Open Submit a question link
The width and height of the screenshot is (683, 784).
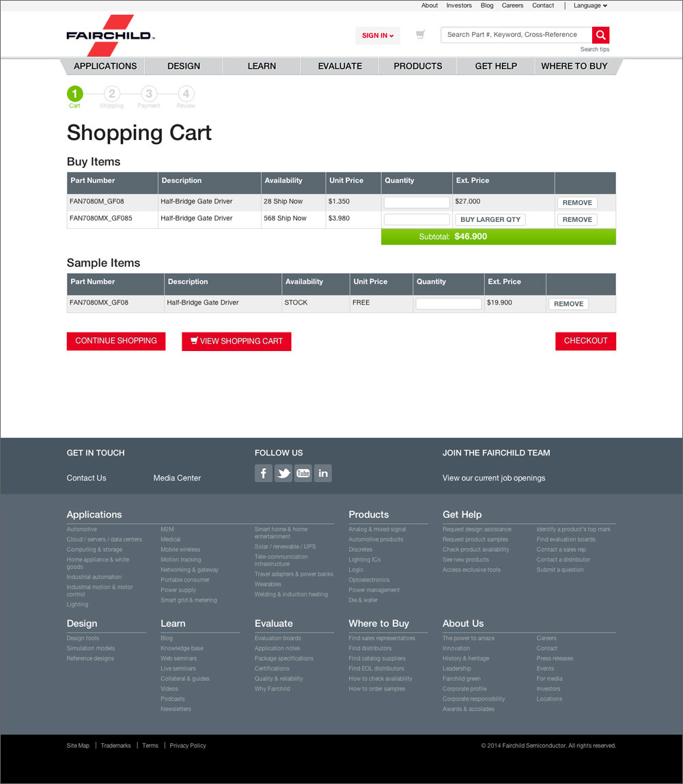[x=560, y=570]
